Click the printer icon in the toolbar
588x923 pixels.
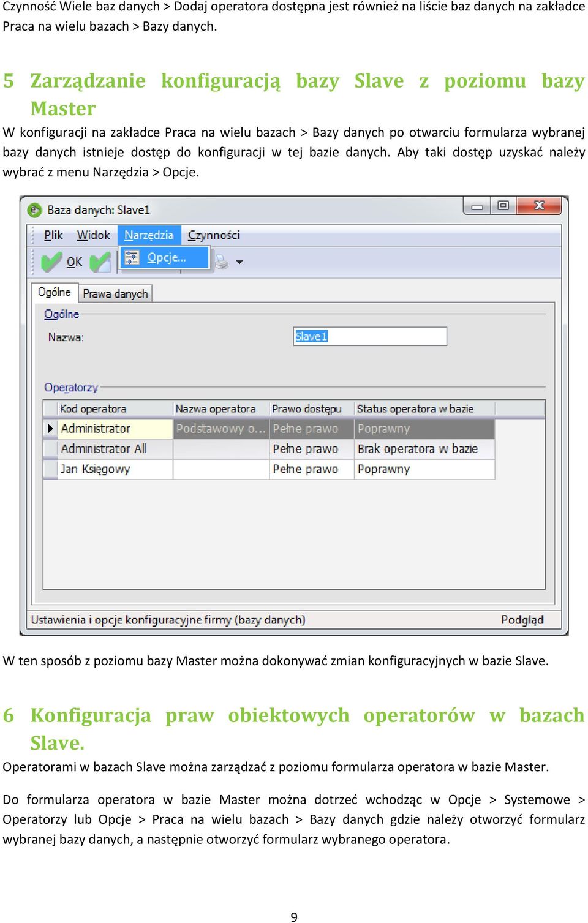222,262
